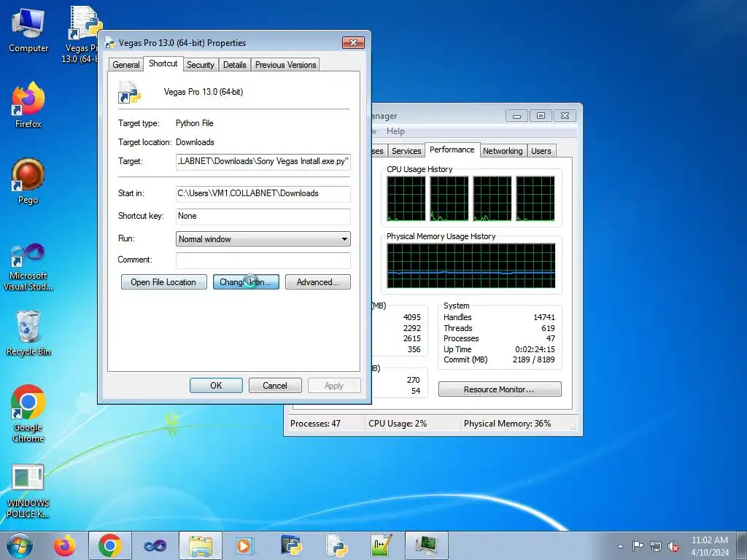Image resolution: width=747 pixels, height=560 pixels.
Task: Open the taskbar clock and date
Action: click(x=709, y=546)
